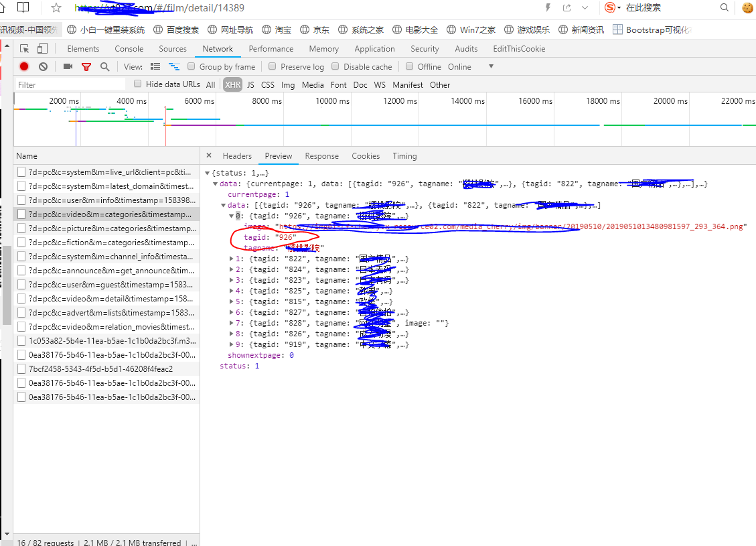The height and width of the screenshot is (546, 756).
Task: Switch to large request rows view icon
Action: (x=155, y=66)
